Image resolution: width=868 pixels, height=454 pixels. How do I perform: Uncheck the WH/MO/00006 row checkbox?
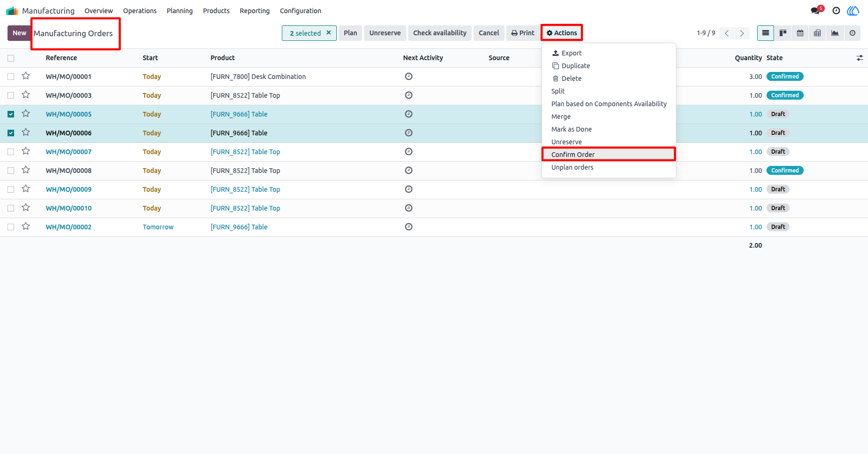point(11,133)
